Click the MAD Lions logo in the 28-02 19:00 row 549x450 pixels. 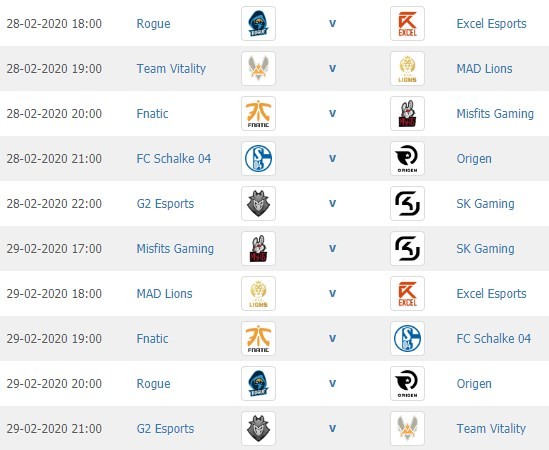coord(407,68)
